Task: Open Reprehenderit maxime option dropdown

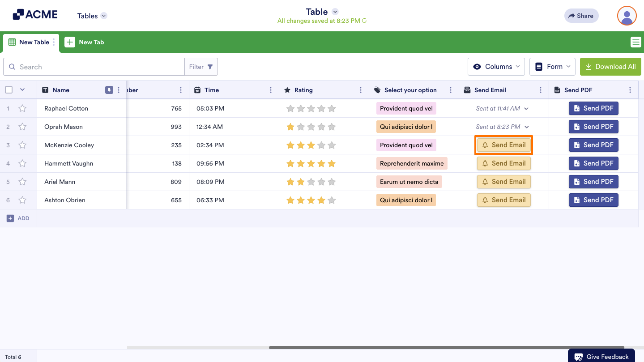Action: point(412,163)
